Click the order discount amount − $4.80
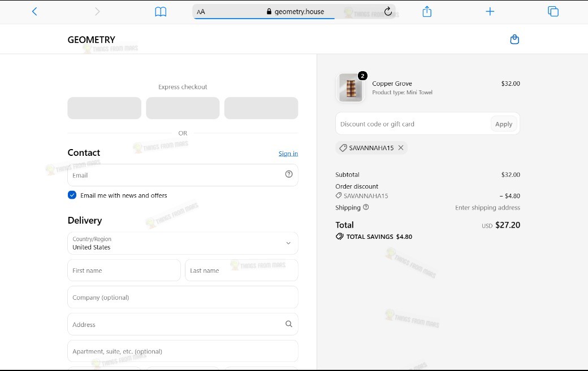 509,196
